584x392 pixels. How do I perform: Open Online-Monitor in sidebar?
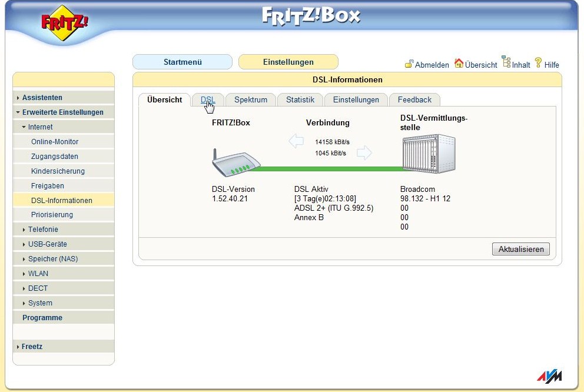(64, 142)
